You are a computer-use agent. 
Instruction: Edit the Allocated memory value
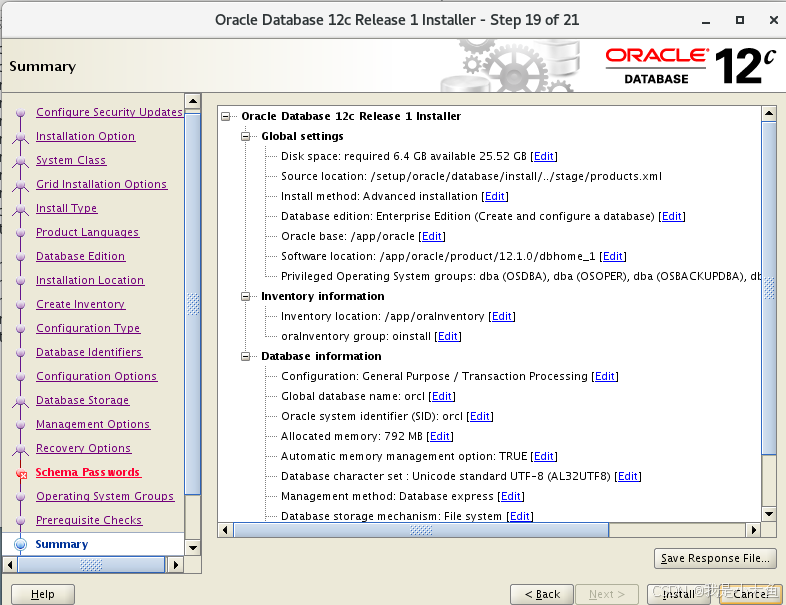point(440,437)
